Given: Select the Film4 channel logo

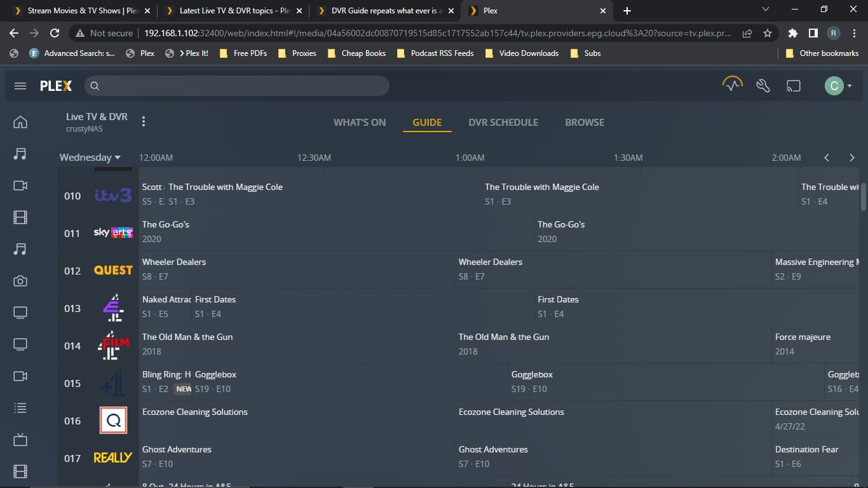Looking at the screenshot, I should [x=113, y=346].
